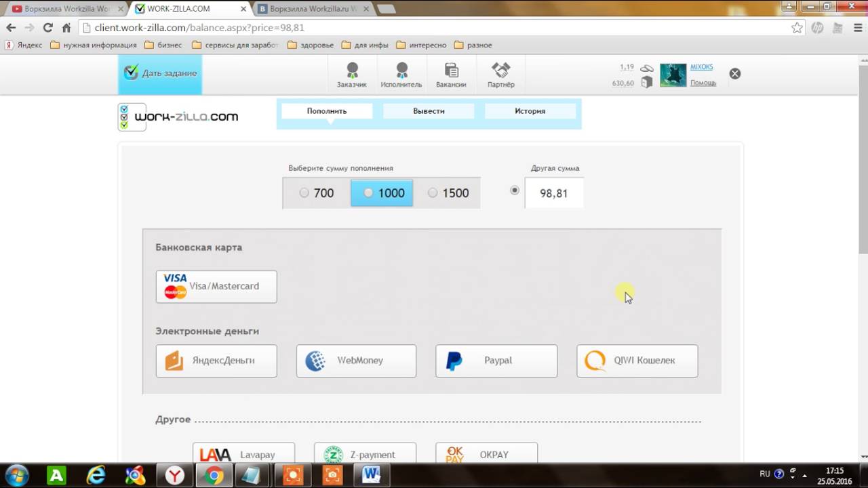868x488 pixels.
Task: Open the MIXOKS profile link
Action: (x=702, y=67)
